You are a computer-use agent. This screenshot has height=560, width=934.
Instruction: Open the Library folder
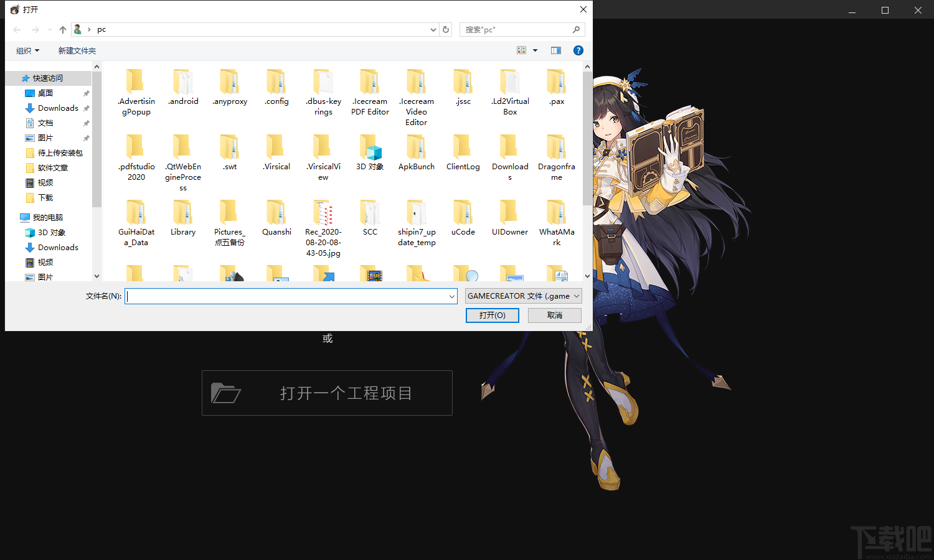[x=183, y=218]
